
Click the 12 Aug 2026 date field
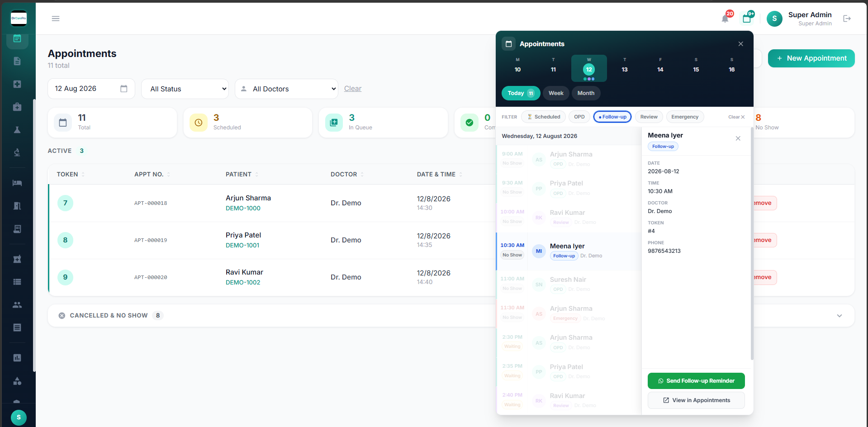91,89
